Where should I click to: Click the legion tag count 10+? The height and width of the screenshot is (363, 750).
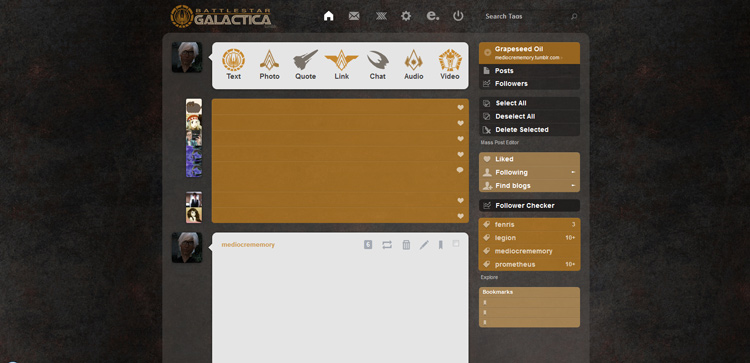click(570, 238)
